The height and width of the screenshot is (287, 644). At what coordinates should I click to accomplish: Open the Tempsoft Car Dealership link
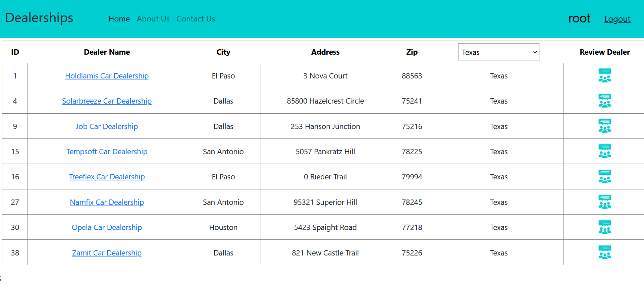coord(107,152)
